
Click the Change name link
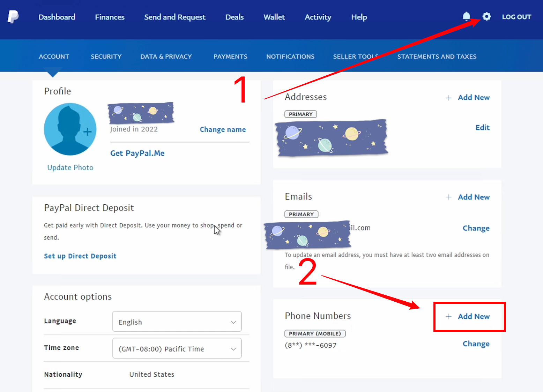tap(223, 130)
